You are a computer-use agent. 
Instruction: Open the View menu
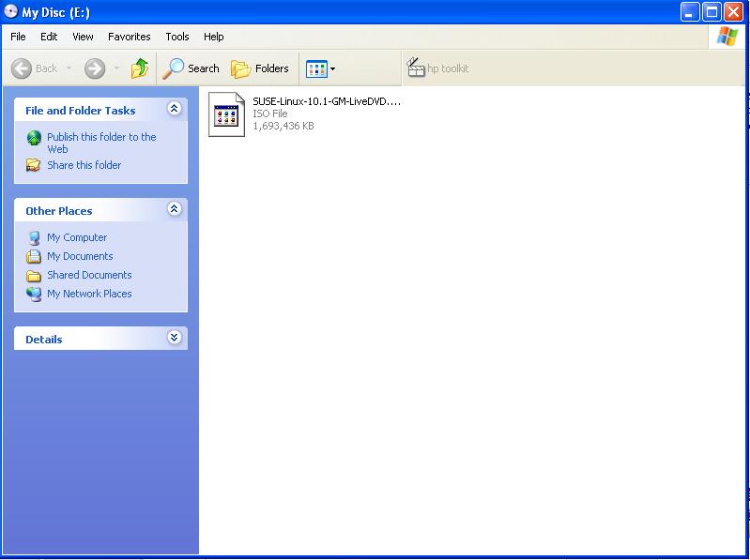tap(83, 37)
